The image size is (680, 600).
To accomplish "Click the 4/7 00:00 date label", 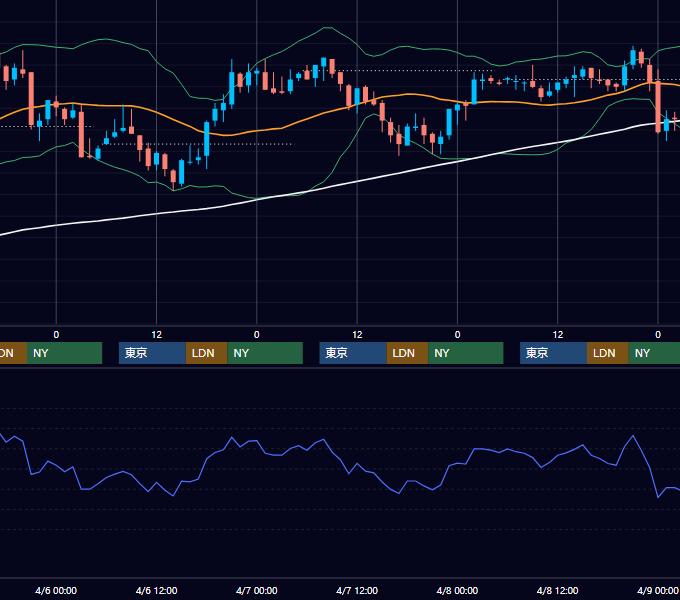I will point(256,590).
